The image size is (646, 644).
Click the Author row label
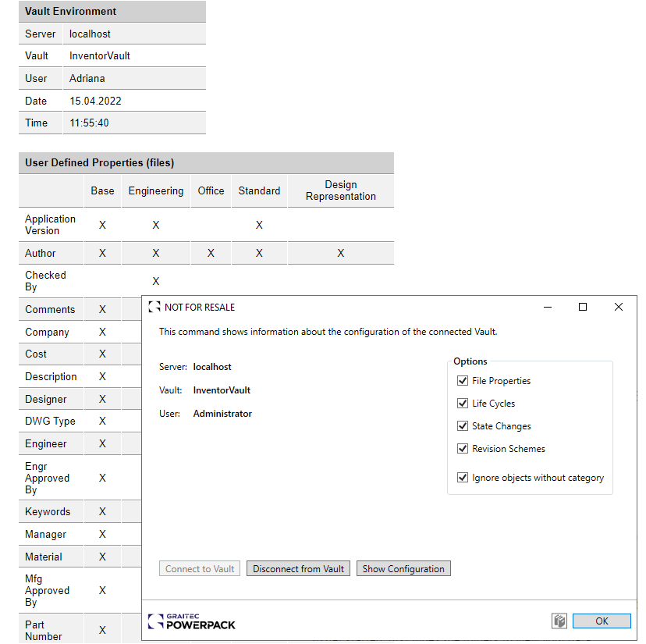point(41,253)
